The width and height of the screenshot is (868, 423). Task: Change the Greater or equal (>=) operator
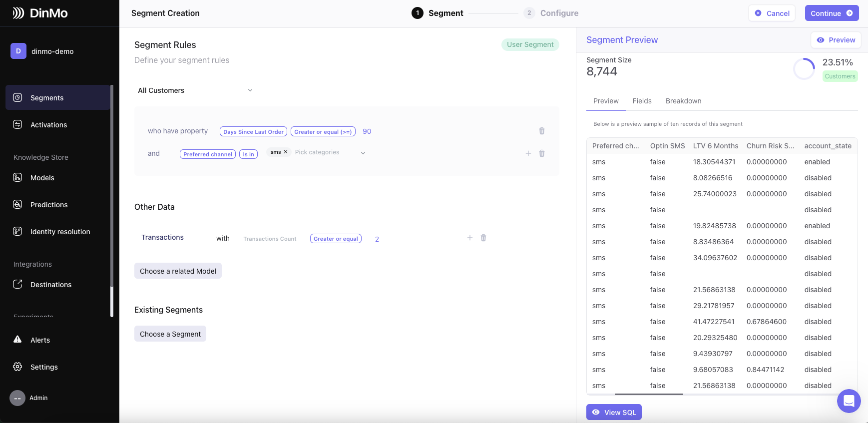click(323, 131)
